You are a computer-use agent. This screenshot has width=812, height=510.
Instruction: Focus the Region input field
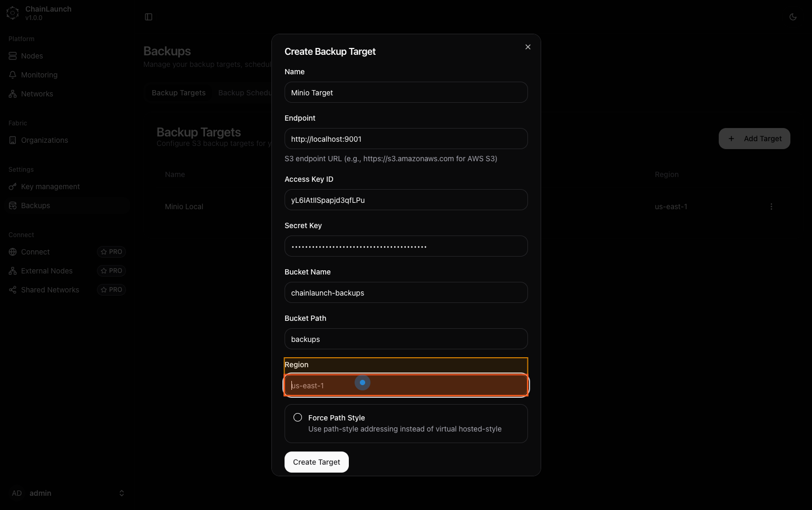[406, 386]
